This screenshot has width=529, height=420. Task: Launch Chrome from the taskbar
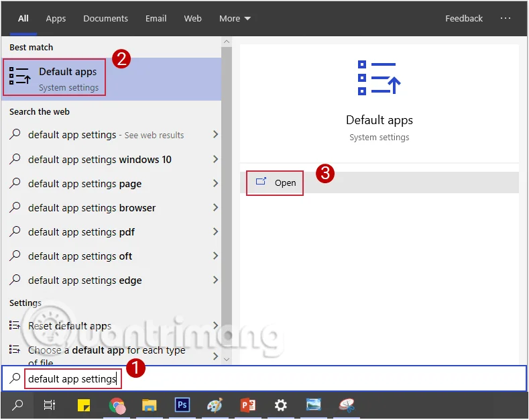click(x=117, y=405)
